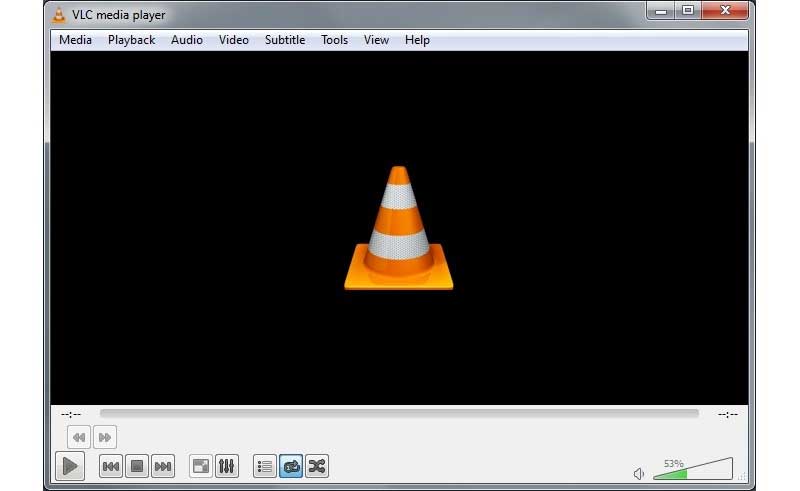Maximize the VLC window
This screenshot has height=491, width=800.
(x=688, y=10)
